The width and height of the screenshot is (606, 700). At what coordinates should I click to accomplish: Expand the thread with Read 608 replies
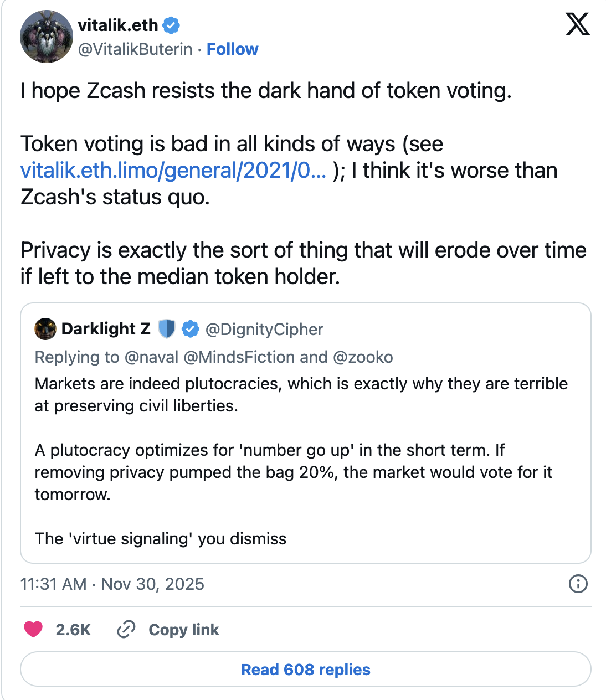pos(305,670)
